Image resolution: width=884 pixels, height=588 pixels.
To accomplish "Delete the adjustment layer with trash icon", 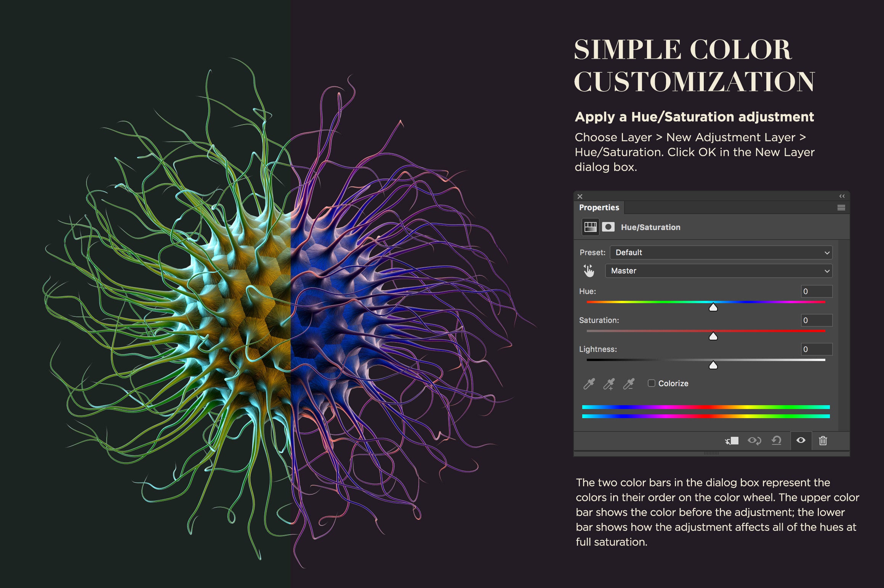I will pyautogui.click(x=823, y=441).
